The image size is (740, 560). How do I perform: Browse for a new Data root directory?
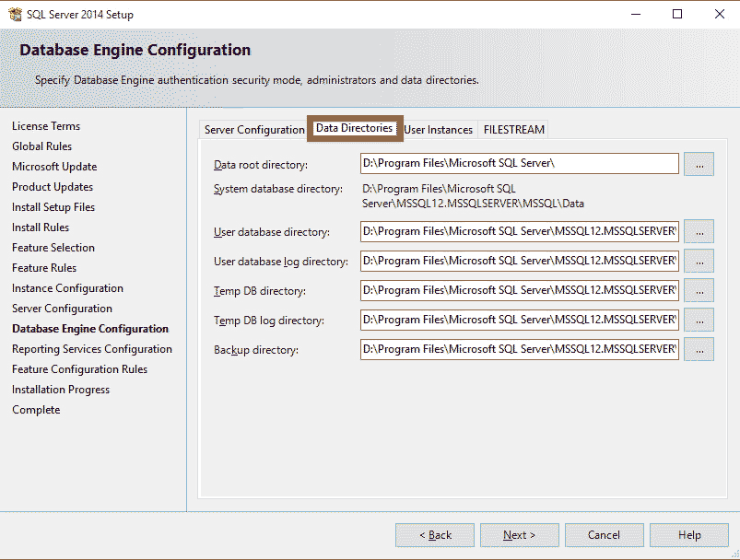(699, 163)
